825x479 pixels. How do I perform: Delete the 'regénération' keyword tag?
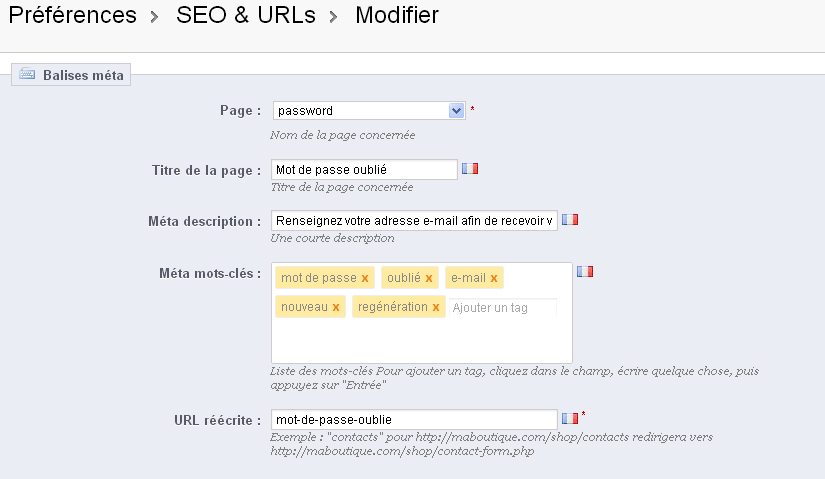pyautogui.click(x=436, y=307)
